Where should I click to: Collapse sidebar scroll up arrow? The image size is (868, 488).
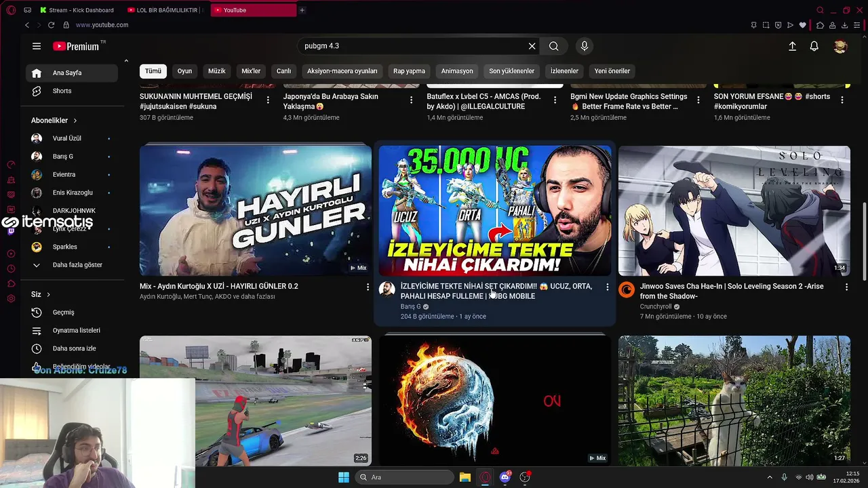click(126, 61)
